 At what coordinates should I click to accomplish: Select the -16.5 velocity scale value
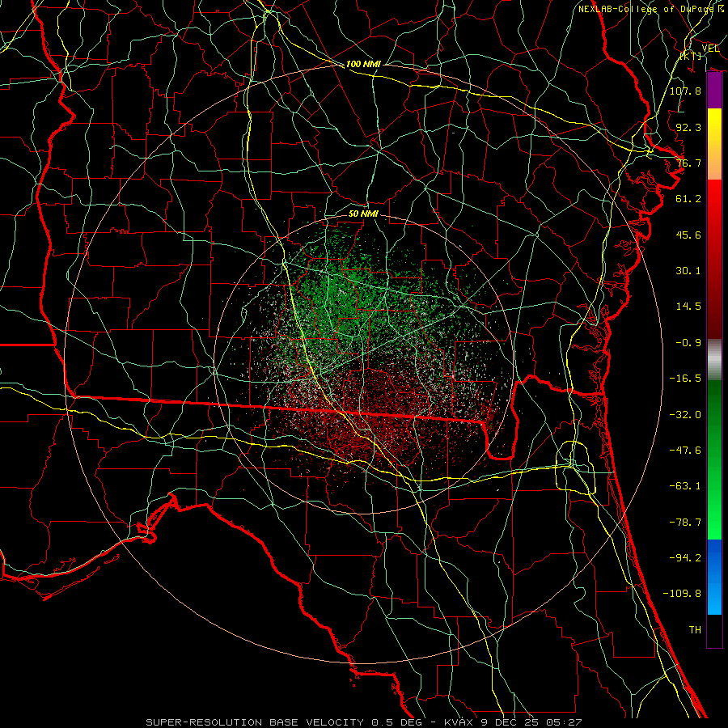(x=685, y=379)
